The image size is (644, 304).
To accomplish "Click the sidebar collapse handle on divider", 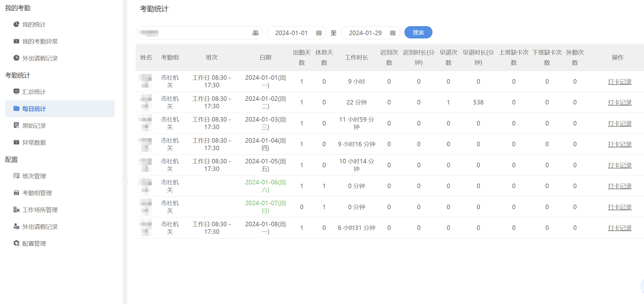I will 125,182.
